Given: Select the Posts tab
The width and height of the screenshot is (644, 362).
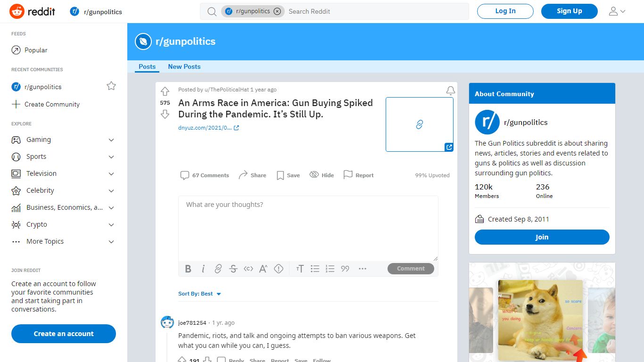Looking at the screenshot, I should click(147, 66).
